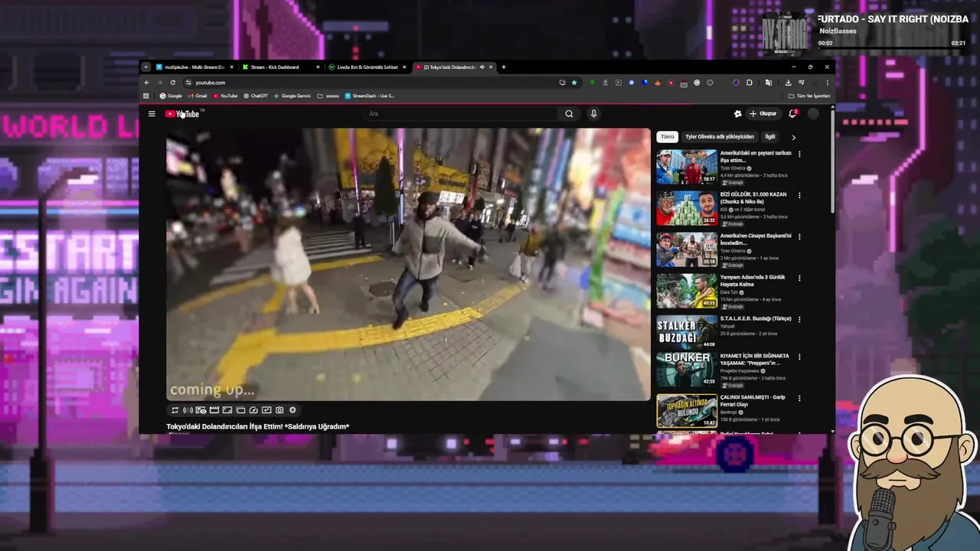Screen dimensions: 980x551
Task: Open options menu for S.T.A.L.K.E.R. Buzdağı video
Action: [799, 319]
